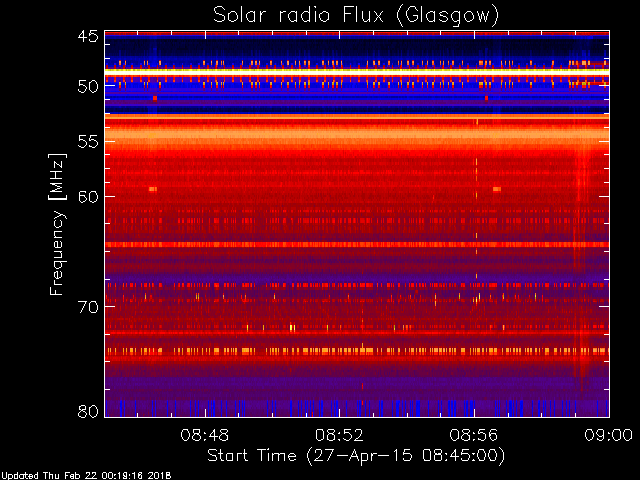
Task: Click the bright white-yellow band near 49 MHz
Action: click(357, 71)
